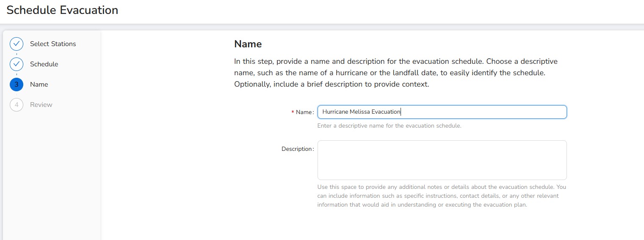Jump to the Review step label
644x240 pixels.
point(41,105)
